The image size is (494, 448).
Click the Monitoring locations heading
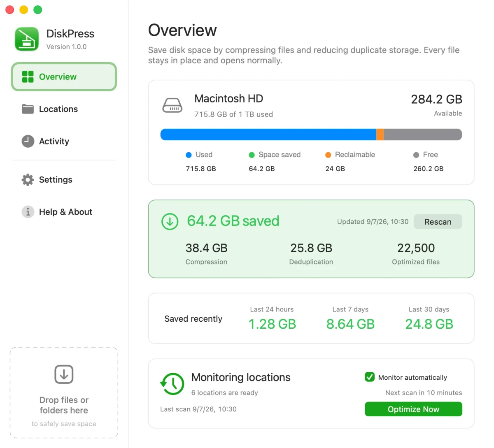coord(241,377)
